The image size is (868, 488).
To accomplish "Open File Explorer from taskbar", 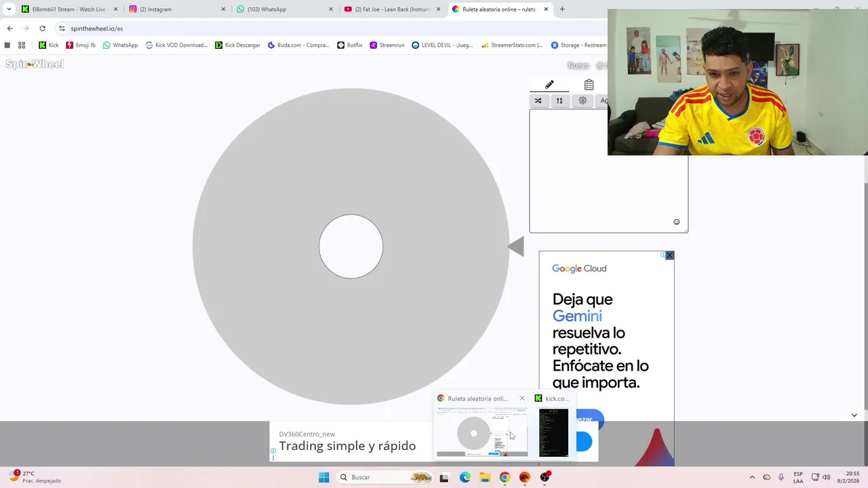I will coord(485,477).
